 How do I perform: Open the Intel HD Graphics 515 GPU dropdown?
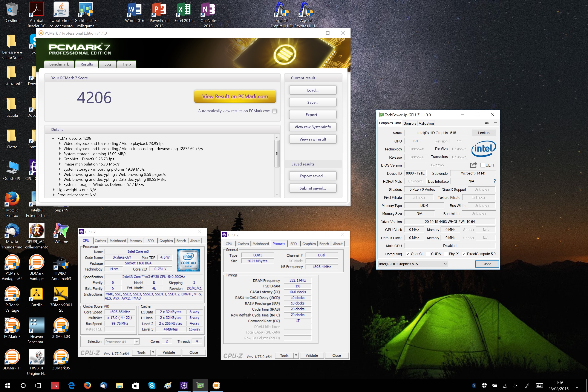point(413,264)
